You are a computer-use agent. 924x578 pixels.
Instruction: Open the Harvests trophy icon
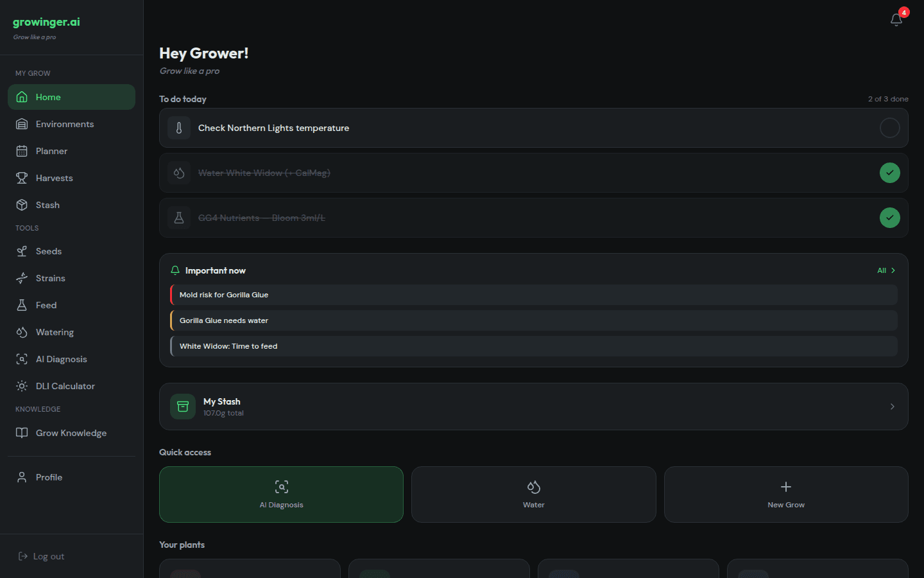[22, 178]
